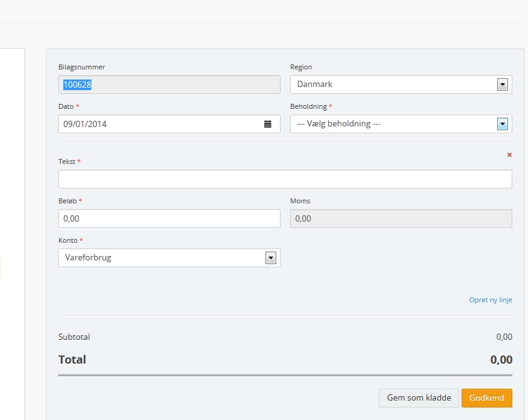Image resolution: width=528 pixels, height=420 pixels.
Task: Click into the empty Tekst field
Action: coord(285,179)
